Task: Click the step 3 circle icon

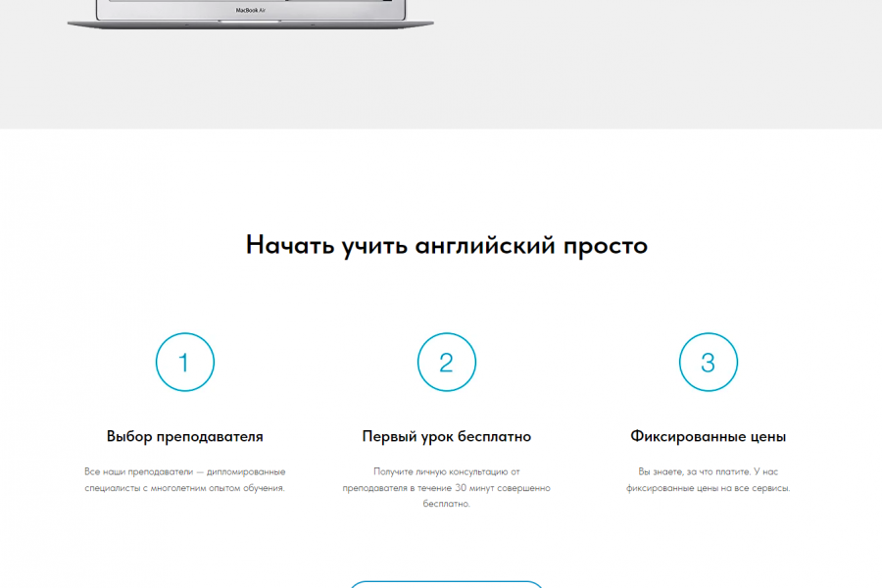Action: pyautogui.click(x=709, y=362)
